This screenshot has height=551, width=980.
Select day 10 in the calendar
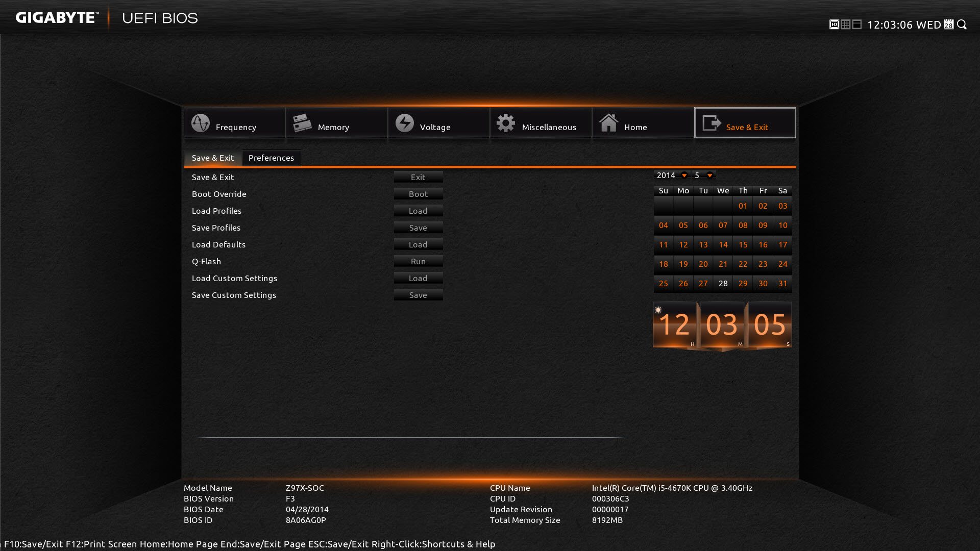coord(782,226)
